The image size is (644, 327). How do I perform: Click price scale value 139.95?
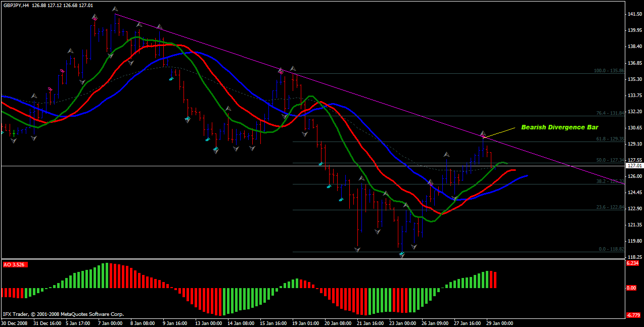coord(634,30)
